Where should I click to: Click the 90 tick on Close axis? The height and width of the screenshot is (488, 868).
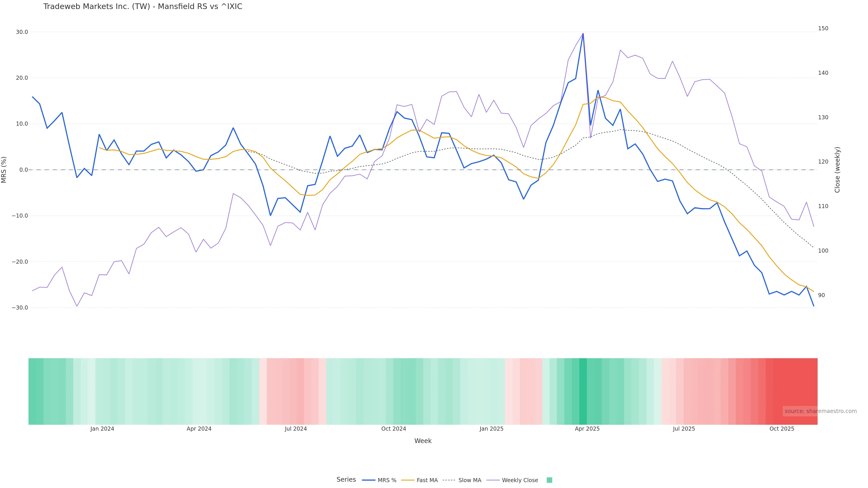821,295
